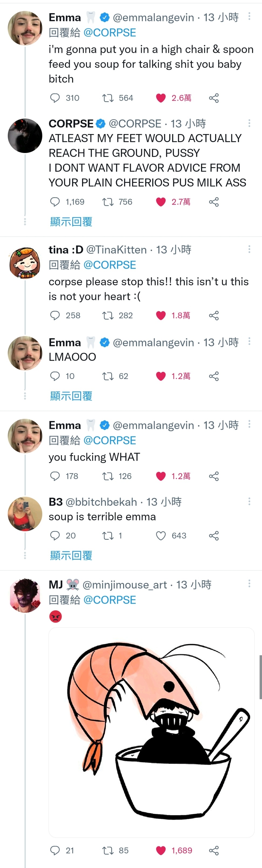Image resolution: width=262 pixels, height=868 pixels.
Task: View the shrimp in bowl artwork image
Action: [x=151, y=733]
